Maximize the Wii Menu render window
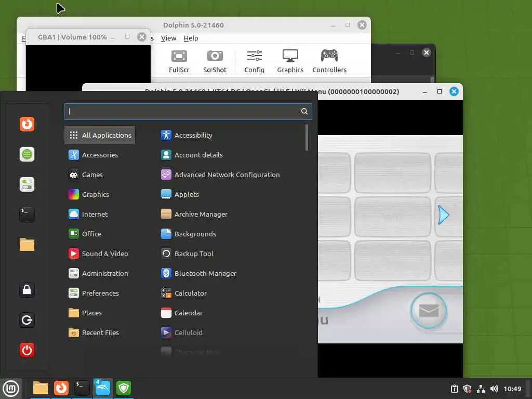Image resolution: width=532 pixels, height=399 pixels. pos(440,91)
